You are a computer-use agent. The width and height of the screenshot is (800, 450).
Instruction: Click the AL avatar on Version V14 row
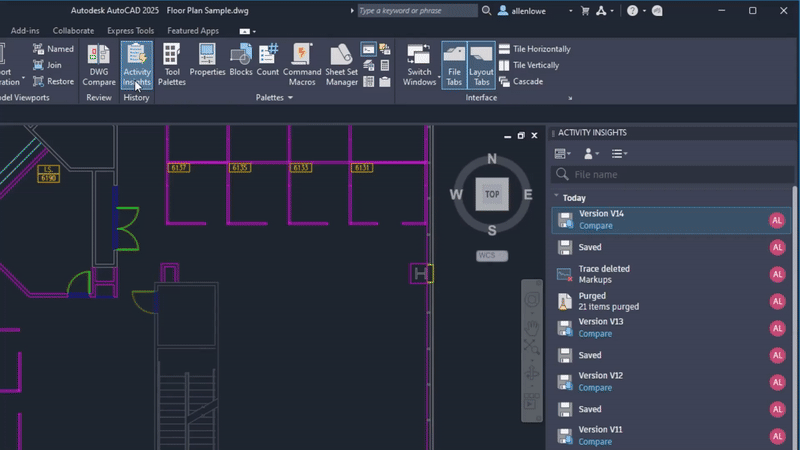tap(777, 220)
